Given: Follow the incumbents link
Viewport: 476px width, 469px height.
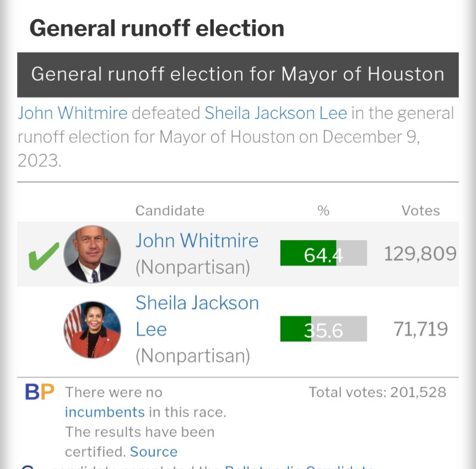Looking at the screenshot, I should coord(105,412).
